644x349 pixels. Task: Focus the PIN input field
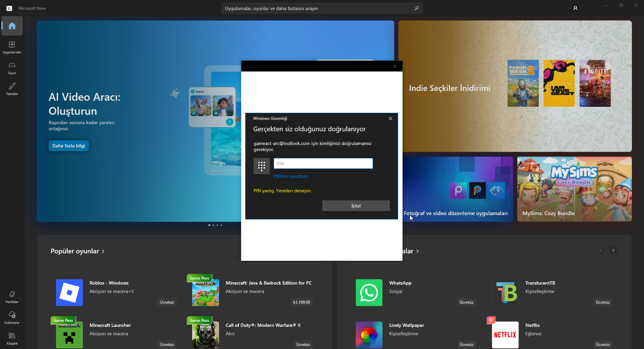point(323,163)
